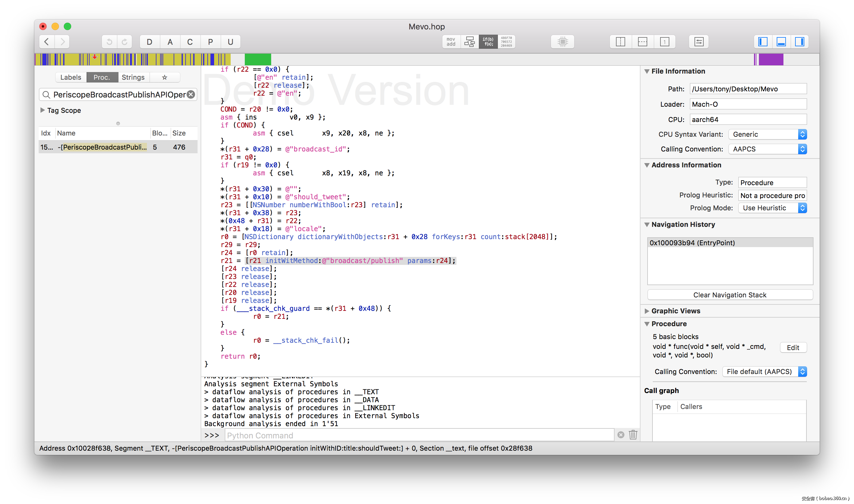Click the CPU chip toolbar icon
Screen dimensions: 854x504
coord(562,42)
